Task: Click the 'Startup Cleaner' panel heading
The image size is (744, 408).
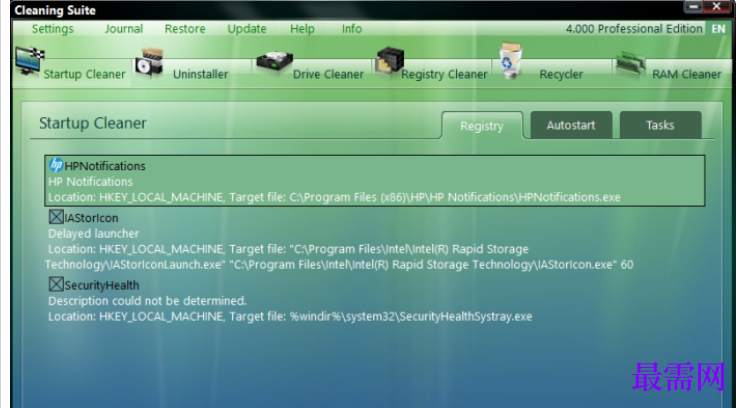Action: (x=93, y=123)
